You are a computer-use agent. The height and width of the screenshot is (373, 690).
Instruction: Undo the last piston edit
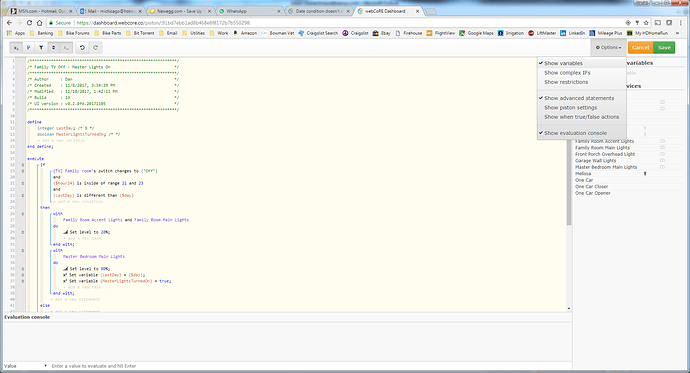tap(82, 48)
